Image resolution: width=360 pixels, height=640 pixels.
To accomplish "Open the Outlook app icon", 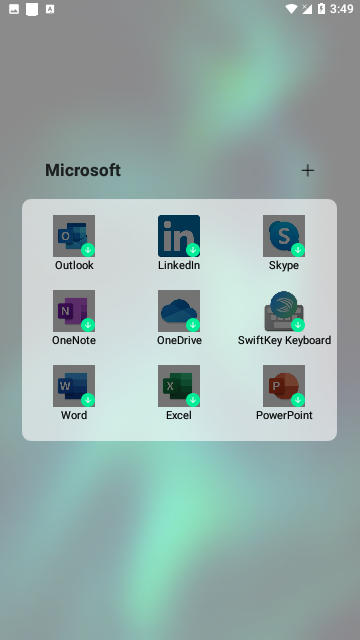I will pyautogui.click(x=74, y=236).
